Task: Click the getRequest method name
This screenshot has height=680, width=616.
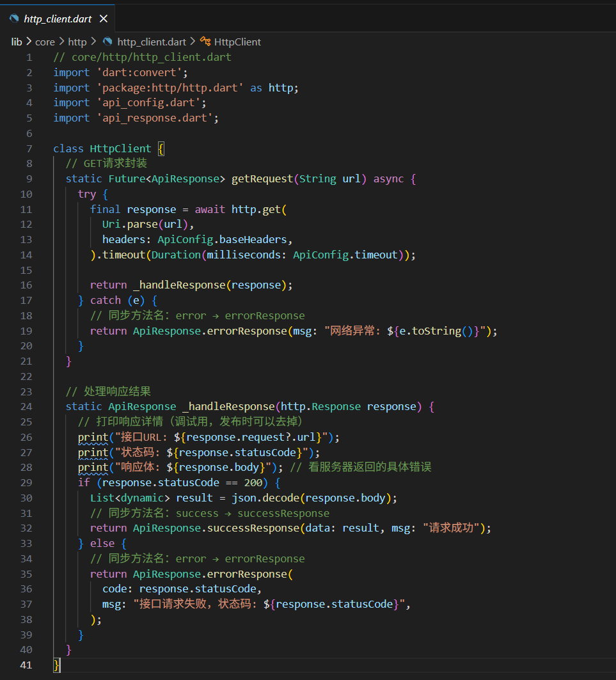Action: pos(262,178)
